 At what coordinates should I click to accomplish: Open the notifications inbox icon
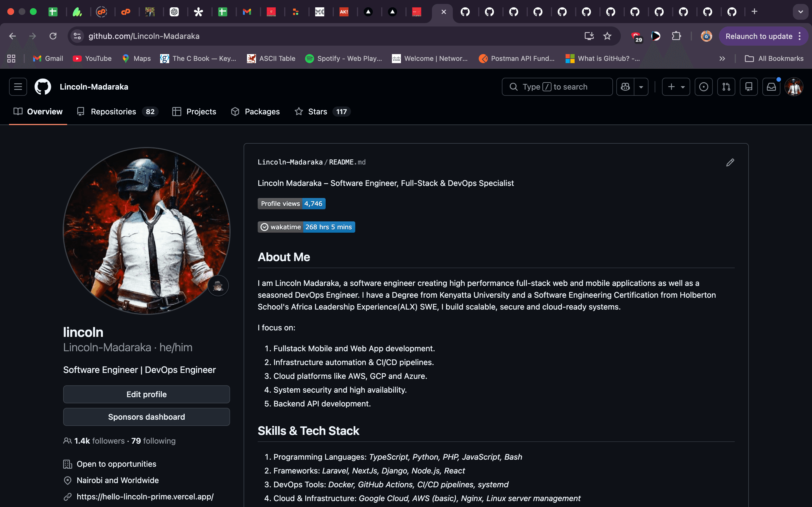(x=771, y=87)
